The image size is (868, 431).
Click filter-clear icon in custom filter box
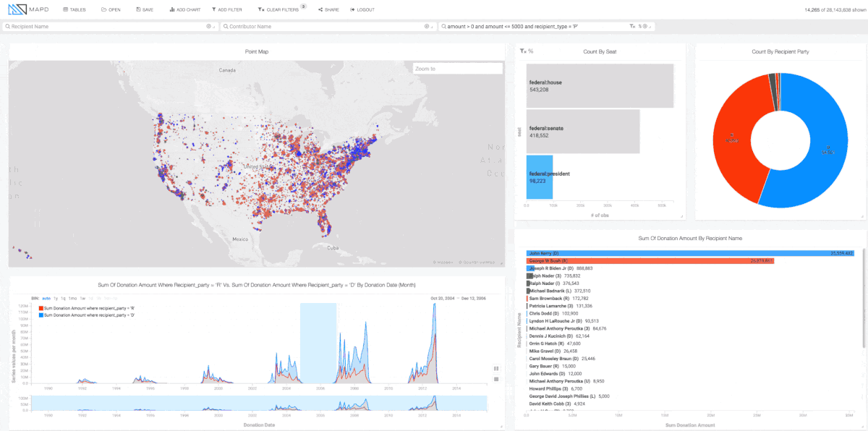633,26
